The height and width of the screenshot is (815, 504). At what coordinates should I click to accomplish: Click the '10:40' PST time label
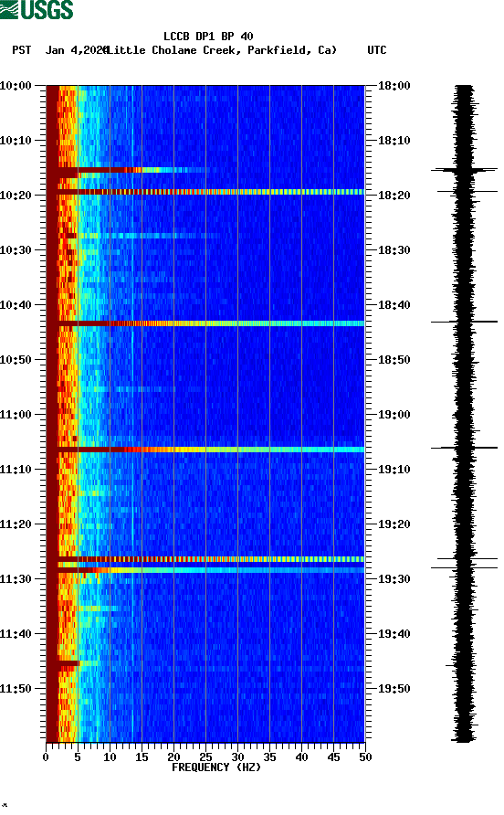pos(16,305)
